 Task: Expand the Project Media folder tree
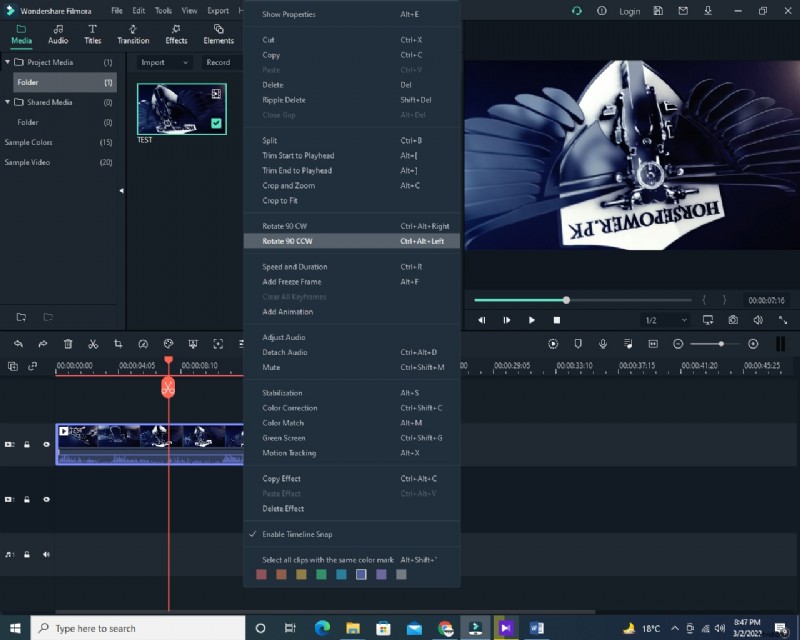point(8,62)
